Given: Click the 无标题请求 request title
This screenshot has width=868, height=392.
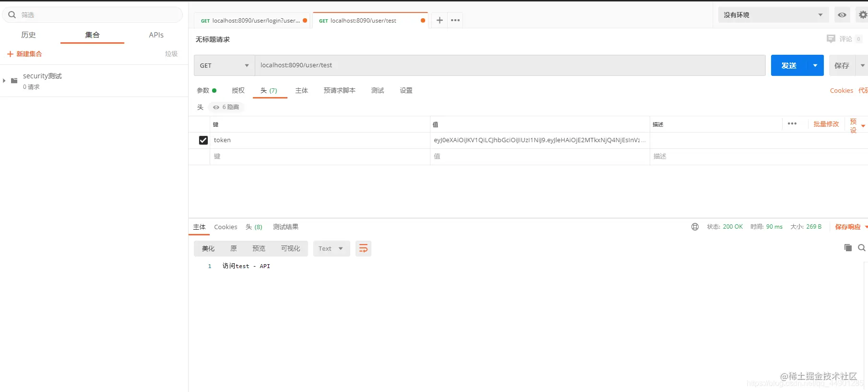Looking at the screenshot, I should [213, 39].
